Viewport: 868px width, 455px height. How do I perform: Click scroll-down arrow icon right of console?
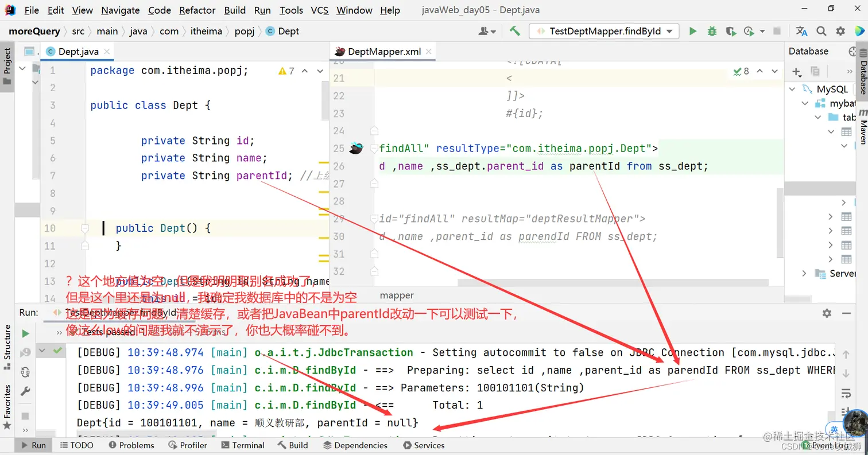point(846,374)
